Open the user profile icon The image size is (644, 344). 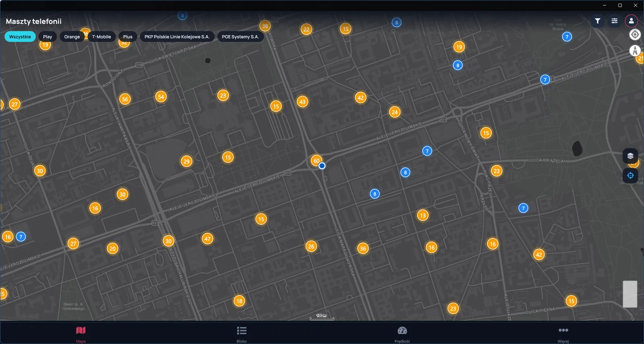[x=631, y=21]
